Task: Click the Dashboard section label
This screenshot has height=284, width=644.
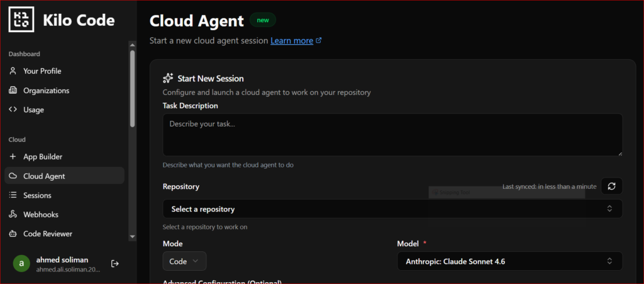Action: 25,54
